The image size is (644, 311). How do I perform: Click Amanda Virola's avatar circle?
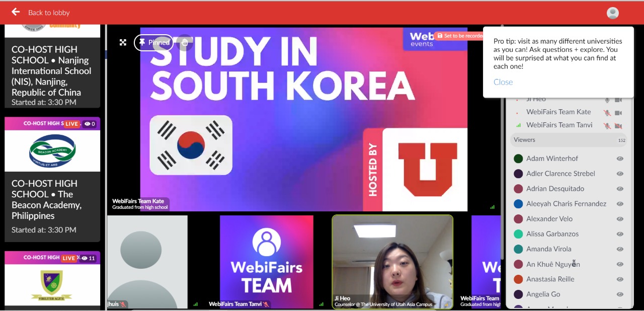518,249
